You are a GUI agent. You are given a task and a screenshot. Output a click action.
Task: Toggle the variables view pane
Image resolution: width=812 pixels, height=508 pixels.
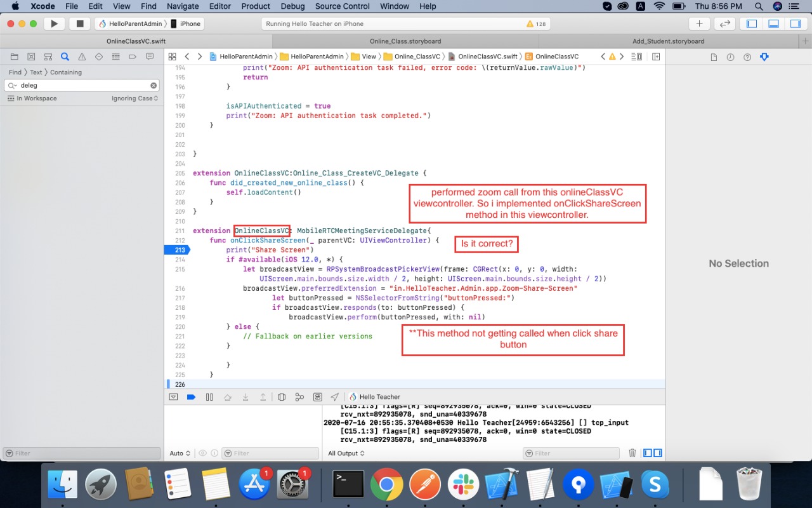[648, 453]
